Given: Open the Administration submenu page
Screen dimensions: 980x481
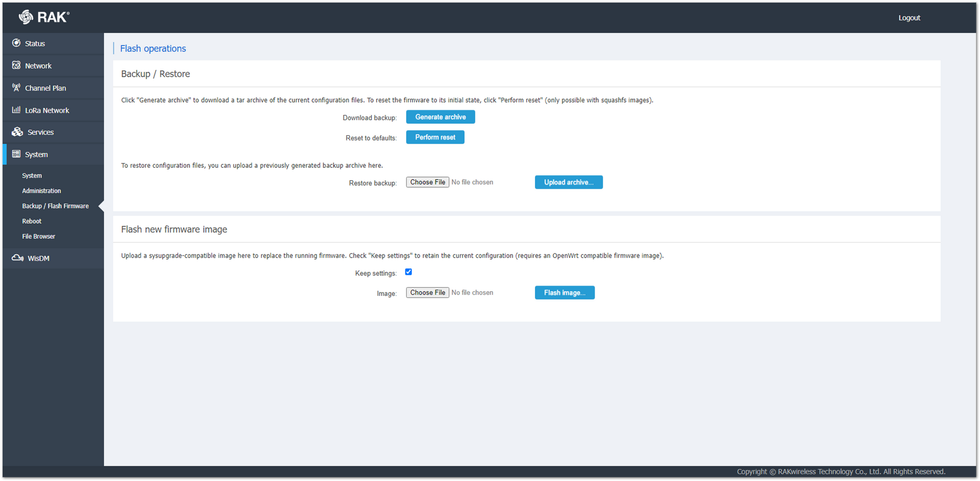Looking at the screenshot, I should 41,191.
